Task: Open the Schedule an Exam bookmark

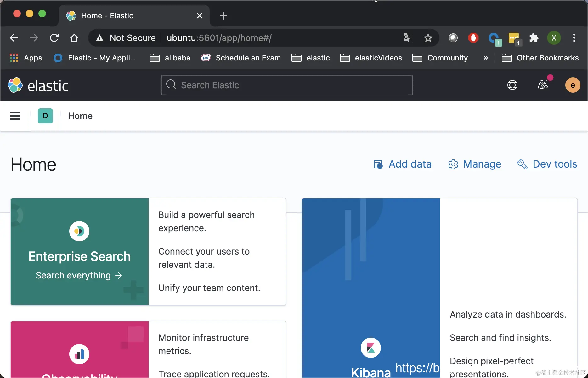Action: 241,58
